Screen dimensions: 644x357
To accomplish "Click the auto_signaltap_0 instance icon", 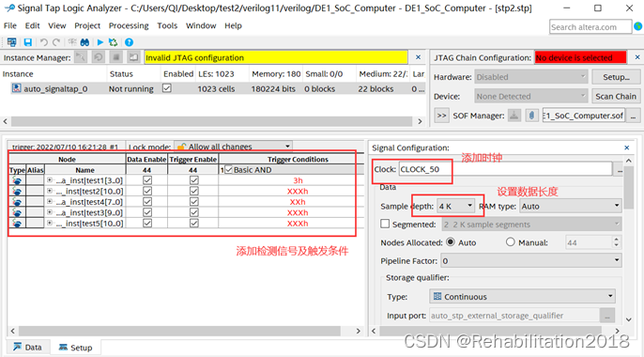I will 17,88.
